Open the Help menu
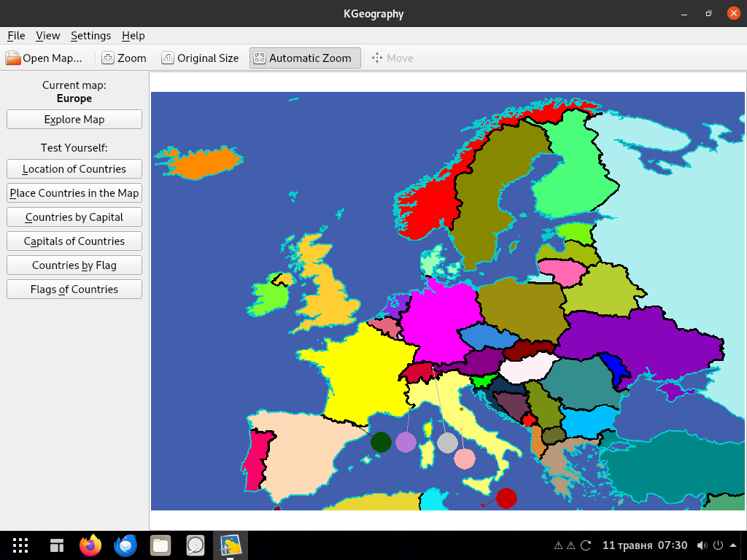The height and width of the screenshot is (560, 747). point(133,36)
